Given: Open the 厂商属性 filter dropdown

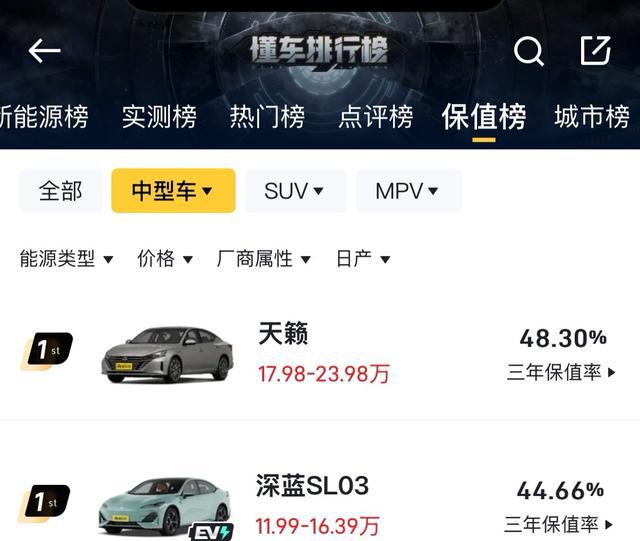Looking at the screenshot, I should (x=264, y=259).
